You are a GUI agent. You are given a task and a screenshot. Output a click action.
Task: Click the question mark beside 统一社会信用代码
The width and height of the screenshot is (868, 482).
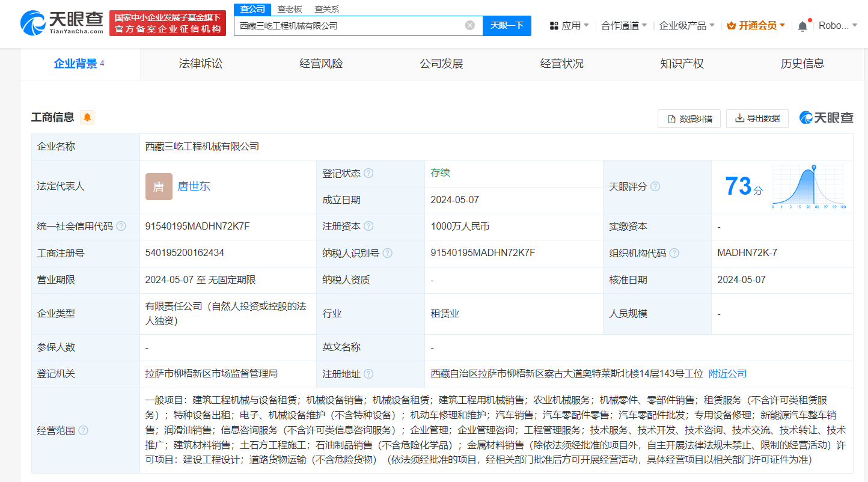pyautogui.click(x=121, y=226)
